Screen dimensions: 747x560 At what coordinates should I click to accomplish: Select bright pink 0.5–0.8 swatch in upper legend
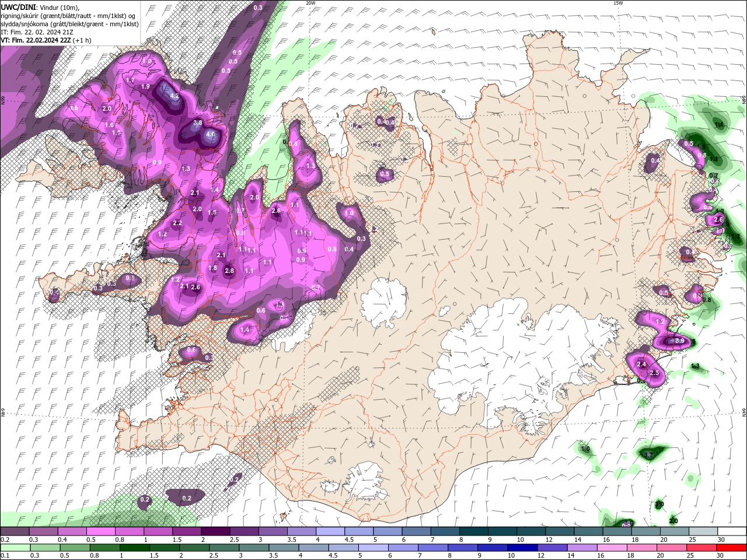point(101,531)
